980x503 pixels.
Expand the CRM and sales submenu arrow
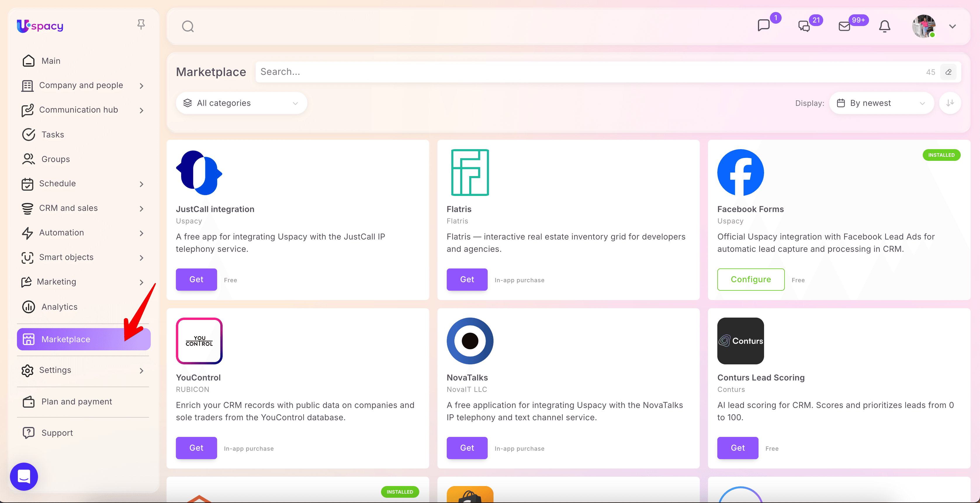(141, 208)
